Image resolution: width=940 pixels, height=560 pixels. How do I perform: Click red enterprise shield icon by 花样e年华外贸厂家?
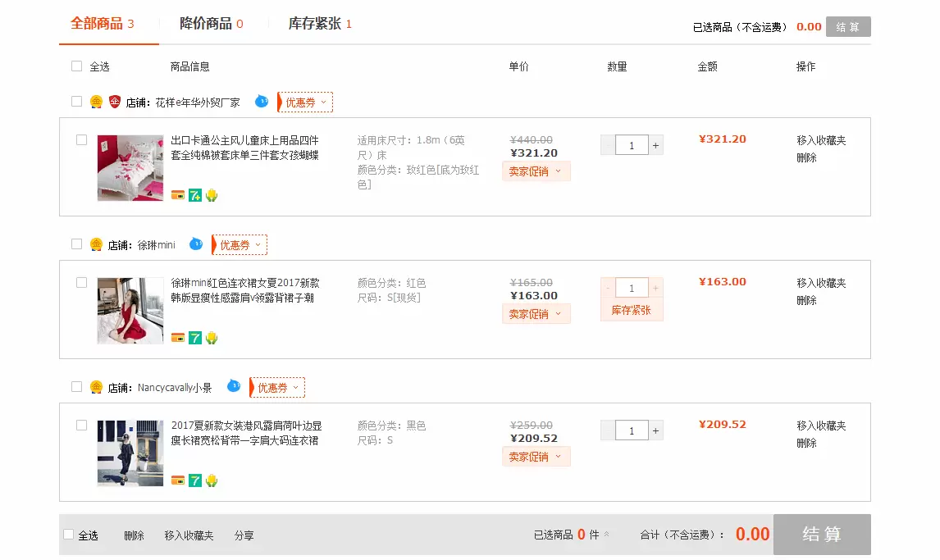[x=115, y=102]
